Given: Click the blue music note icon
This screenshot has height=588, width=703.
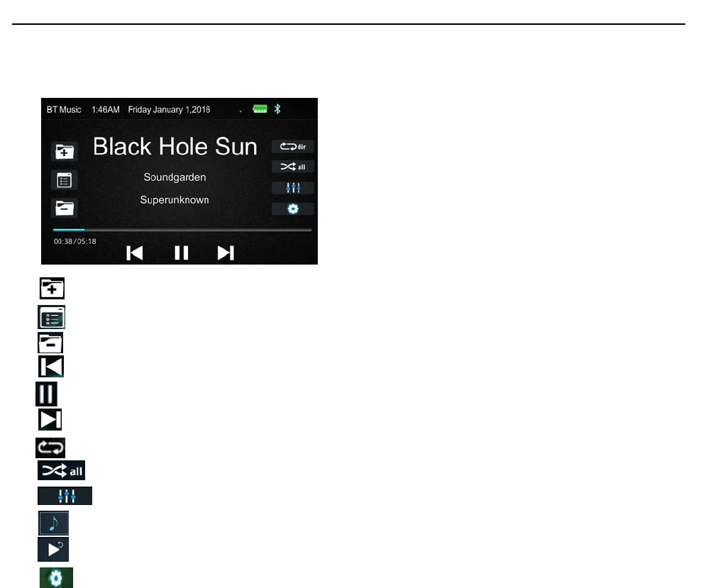Looking at the screenshot, I should coord(53,523).
